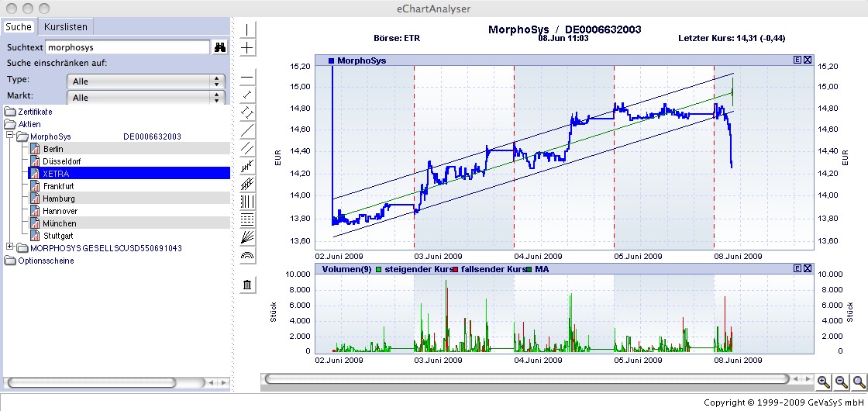Switch to the Suche tab
The image size is (868, 411).
[19, 26]
